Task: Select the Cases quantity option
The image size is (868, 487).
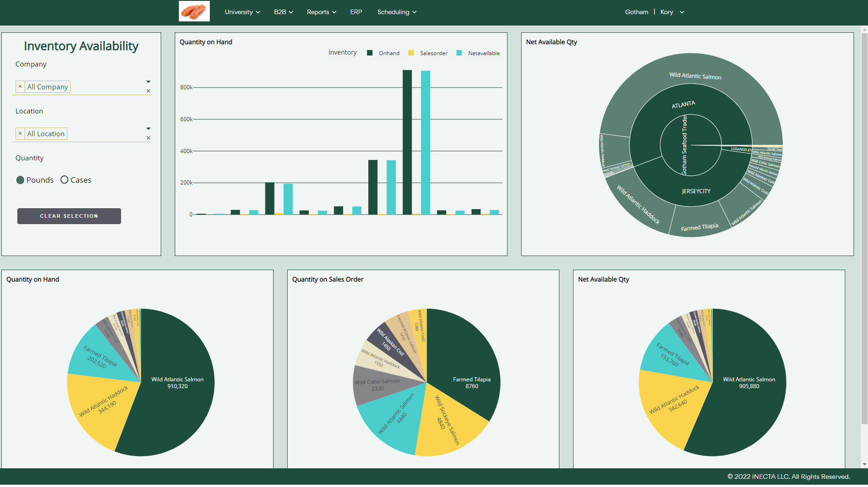Action: [x=65, y=180]
